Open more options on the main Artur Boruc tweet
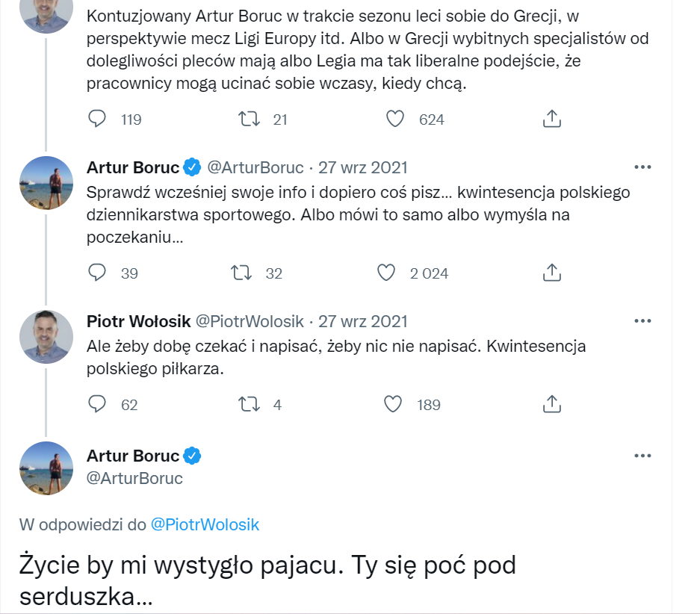The height and width of the screenshot is (614, 700). coord(642,456)
